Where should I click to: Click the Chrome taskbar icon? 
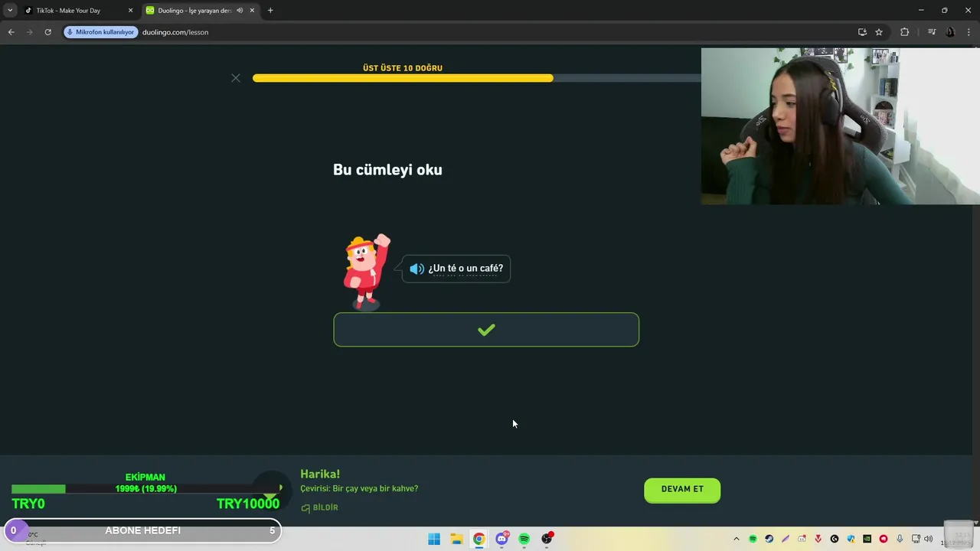coord(479,540)
